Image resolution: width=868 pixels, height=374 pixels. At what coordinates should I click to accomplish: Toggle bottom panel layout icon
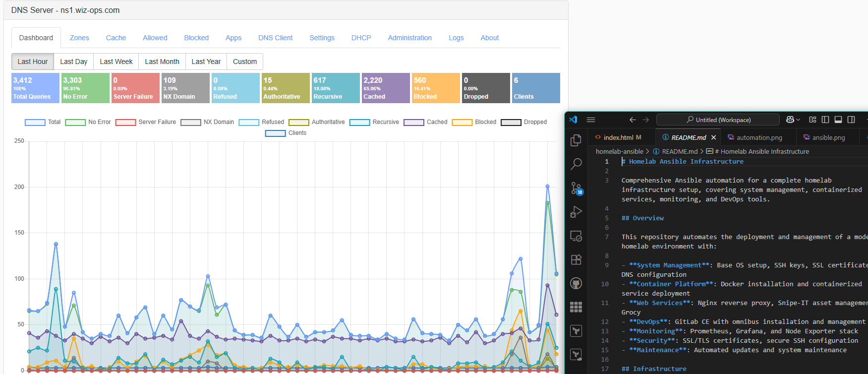click(838, 120)
